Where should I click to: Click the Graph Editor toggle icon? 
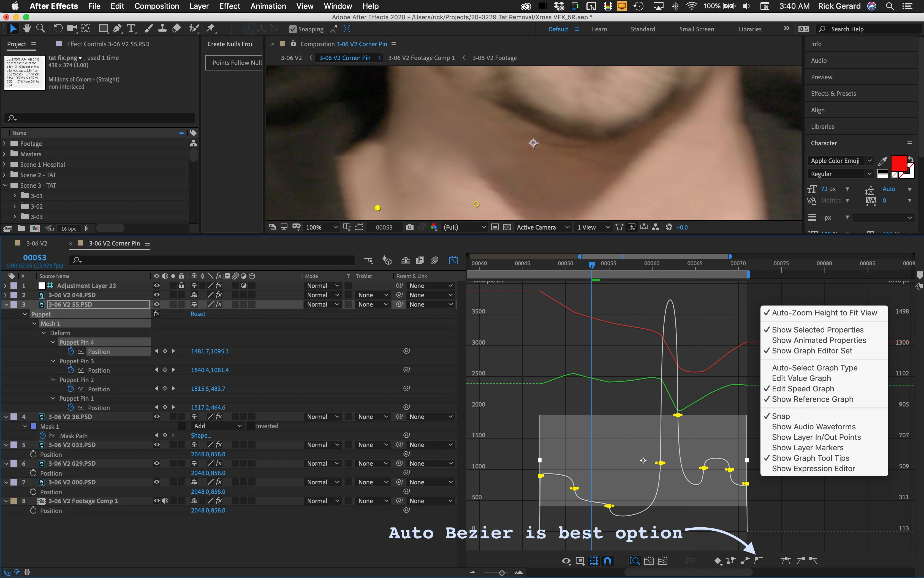[453, 260]
